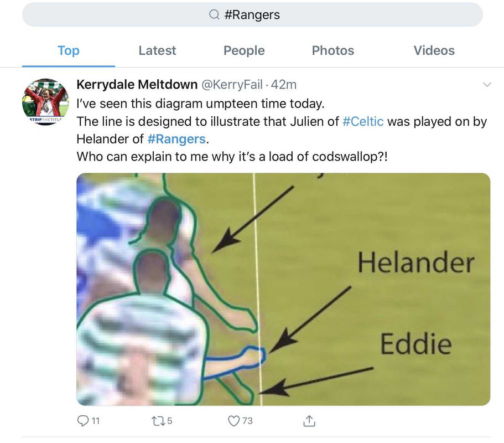The height and width of the screenshot is (443, 504).
Task: Retweet the Kerrydale Meltdown post
Action: pos(158,421)
